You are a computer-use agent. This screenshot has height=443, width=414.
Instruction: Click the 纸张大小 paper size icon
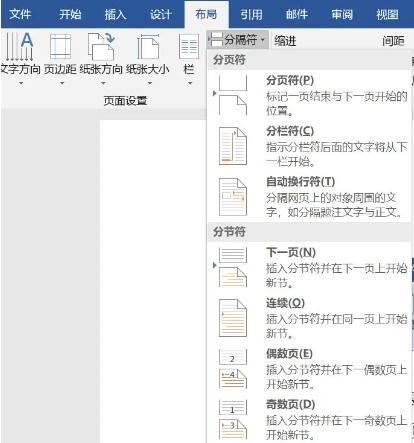pyautogui.click(x=148, y=47)
